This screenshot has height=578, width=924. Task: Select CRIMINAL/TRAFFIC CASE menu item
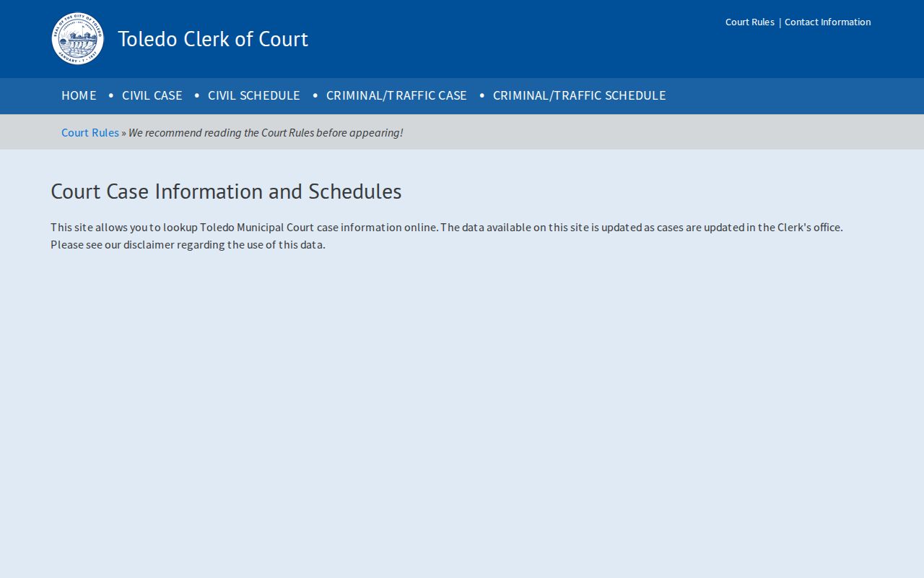(396, 95)
